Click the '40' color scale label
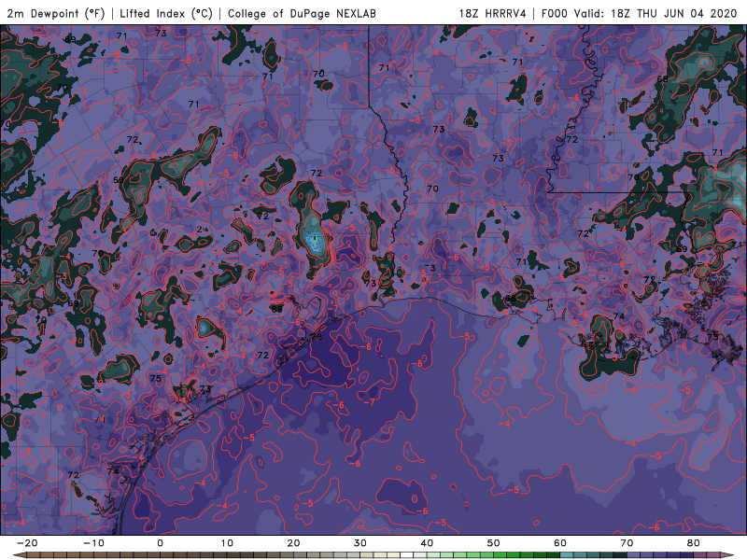747x560 pixels. [x=427, y=543]
